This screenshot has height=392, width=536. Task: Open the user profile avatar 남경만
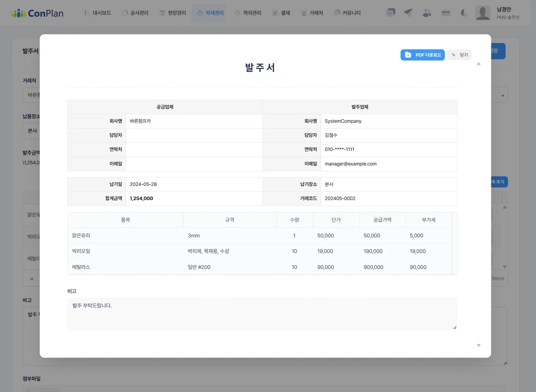click(483, 13)
